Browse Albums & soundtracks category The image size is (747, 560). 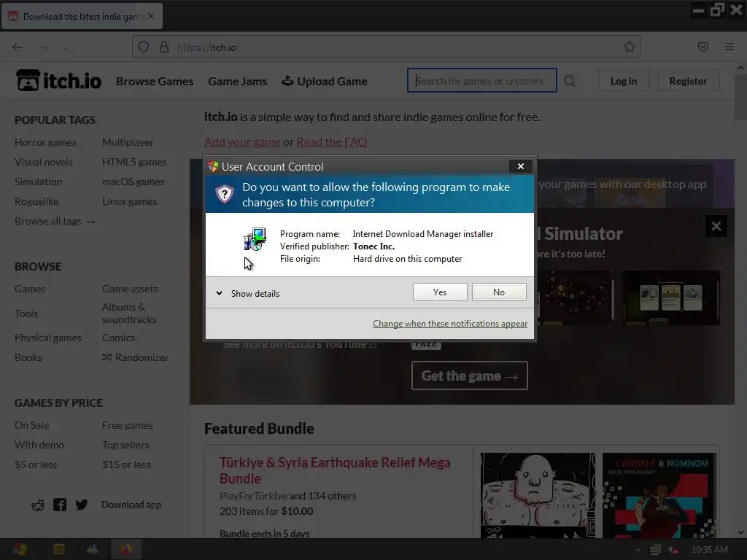(129, 314)
